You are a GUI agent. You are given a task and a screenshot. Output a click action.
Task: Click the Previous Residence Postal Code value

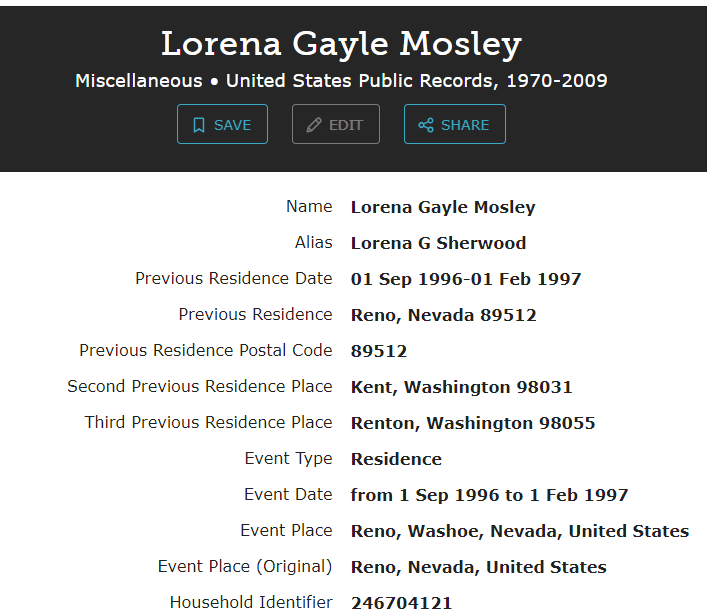[379, 352]
